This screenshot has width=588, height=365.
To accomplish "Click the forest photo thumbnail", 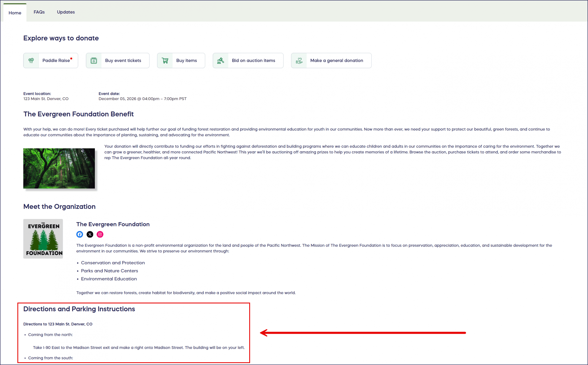I will click(59, 168).
